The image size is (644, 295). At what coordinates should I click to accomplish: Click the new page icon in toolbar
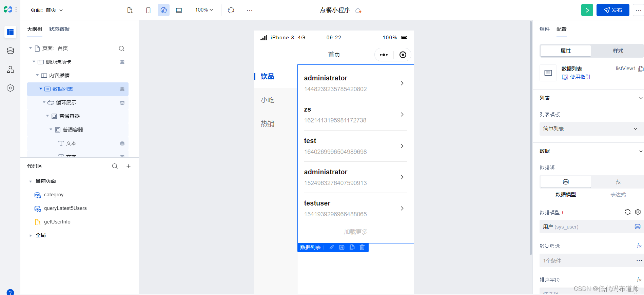pos(130,10)
